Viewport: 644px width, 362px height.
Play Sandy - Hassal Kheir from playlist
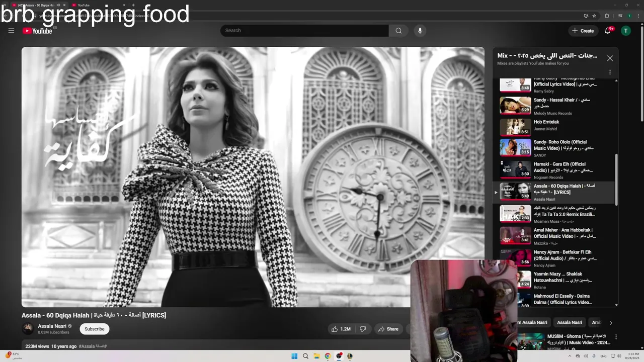tap(556, 106)
